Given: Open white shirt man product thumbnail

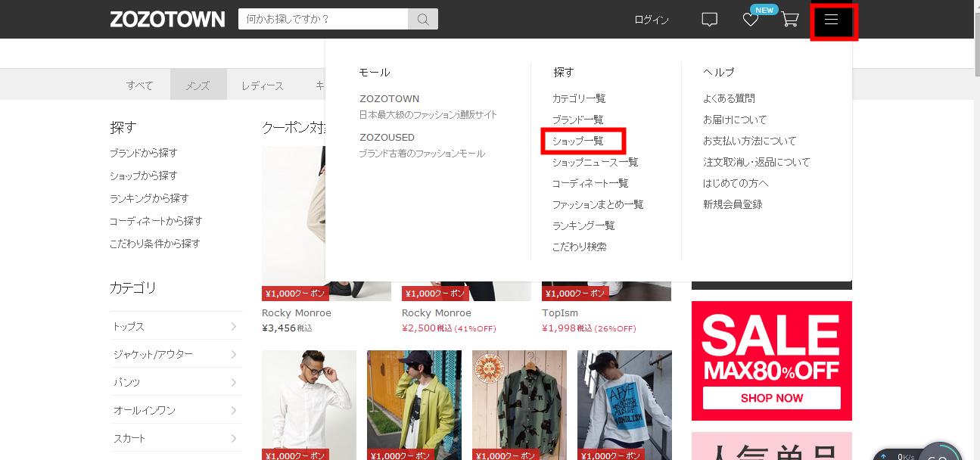Looking at the screenshot, I should 309,406.
